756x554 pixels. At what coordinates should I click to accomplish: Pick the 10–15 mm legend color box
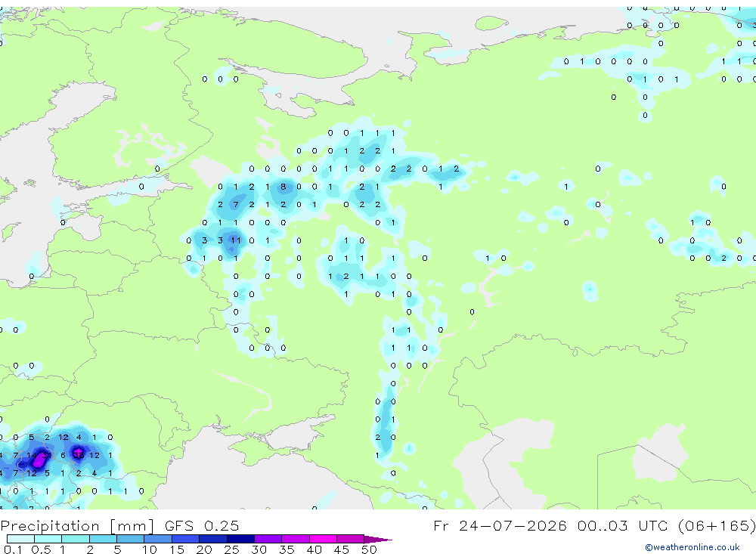pos(158,539)
